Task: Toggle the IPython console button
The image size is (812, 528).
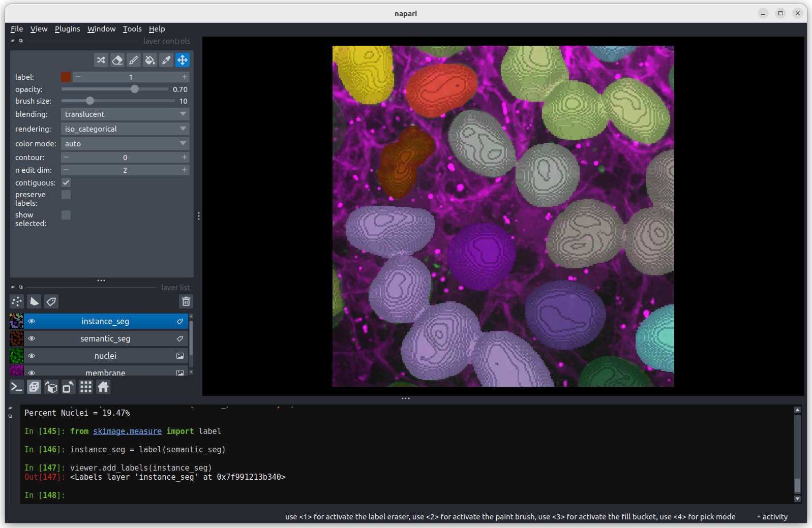Action: [17, 387]
